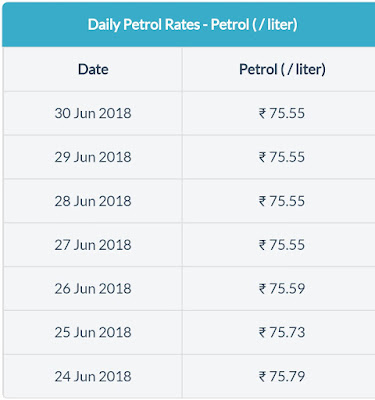Screen dimensions: 375x400
Task: Click the 30 Jun 2018 date cell
Action: [93, 113]
